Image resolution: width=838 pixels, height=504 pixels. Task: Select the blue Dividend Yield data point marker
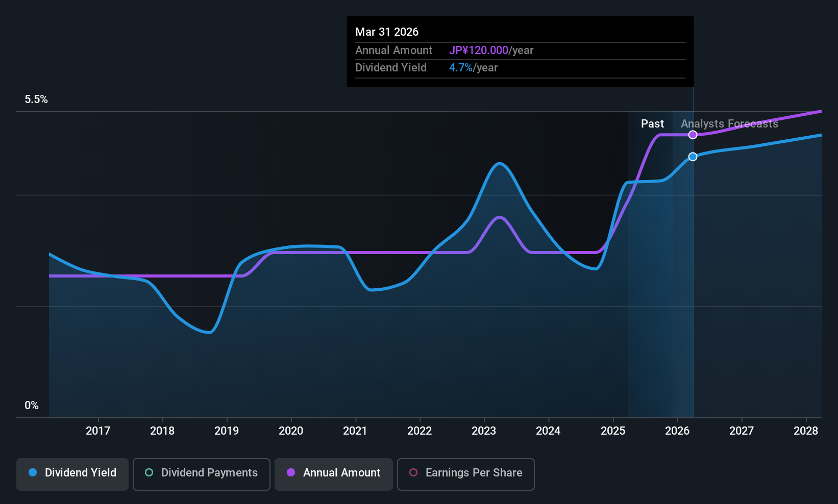point(693,157)
